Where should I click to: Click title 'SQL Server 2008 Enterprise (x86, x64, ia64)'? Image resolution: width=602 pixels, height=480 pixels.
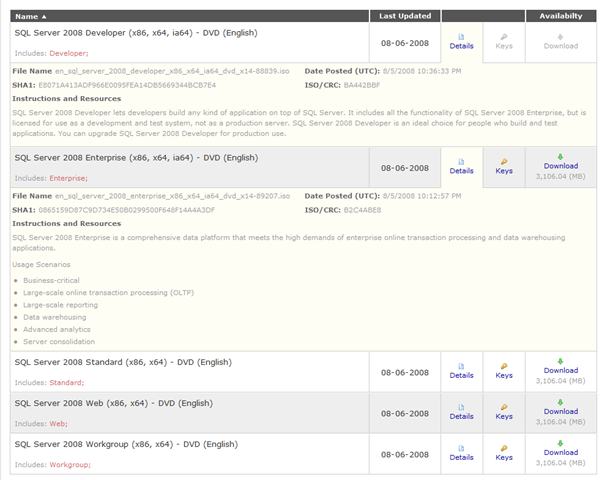point(104,158)
